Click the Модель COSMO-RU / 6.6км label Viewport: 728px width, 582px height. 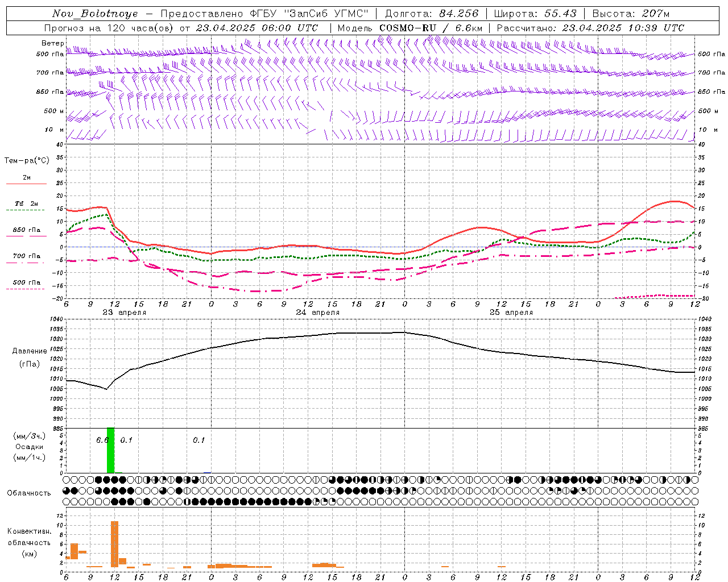[410, 28]
